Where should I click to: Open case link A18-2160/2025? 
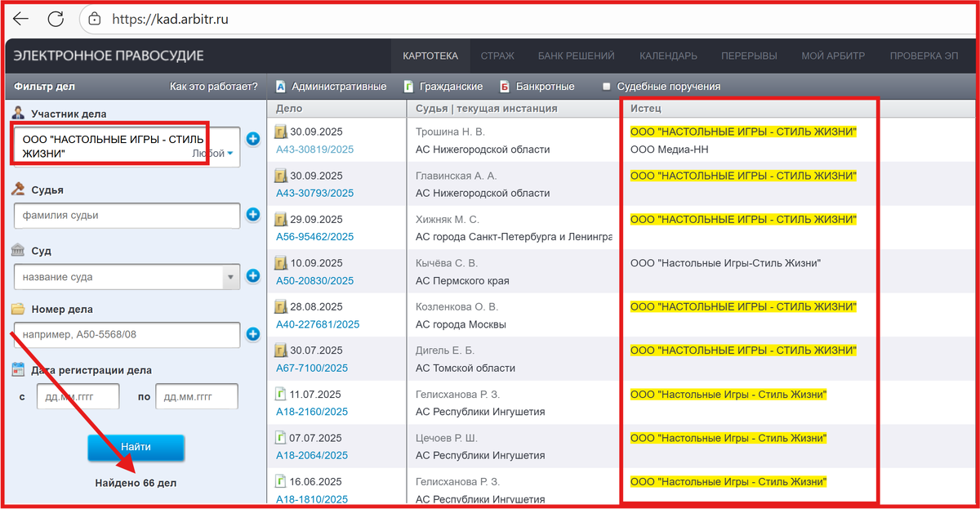click(311, 412)
